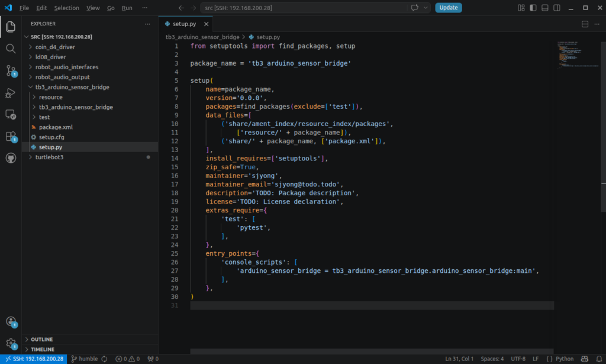This screenshot has height=364, width=606.
Task: Show more menus via the ellipsis
Action: (x=144, y=8)
